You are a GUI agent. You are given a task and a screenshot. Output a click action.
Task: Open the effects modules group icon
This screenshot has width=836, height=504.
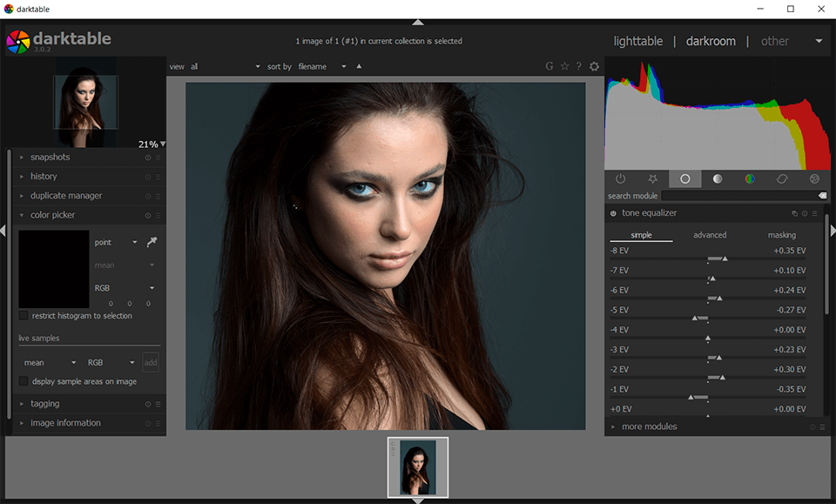click(x=814, y=178)
